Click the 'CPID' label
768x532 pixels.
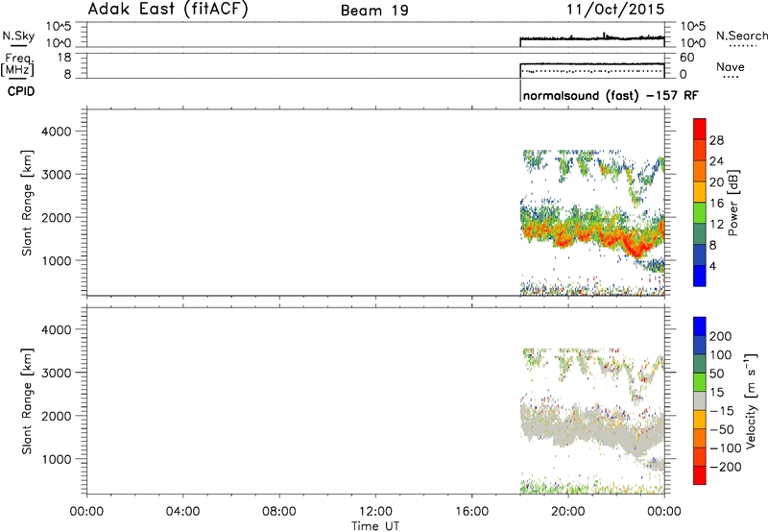tap(21, 91)
